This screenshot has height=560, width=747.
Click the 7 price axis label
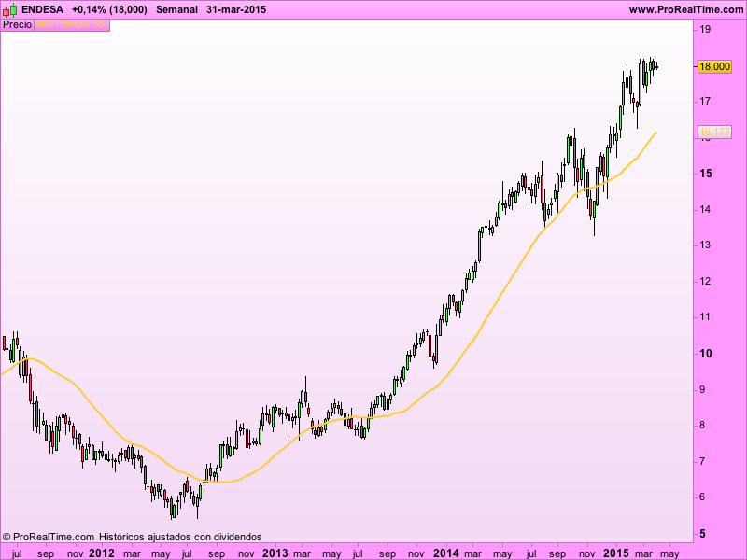[x=702, y=461]
